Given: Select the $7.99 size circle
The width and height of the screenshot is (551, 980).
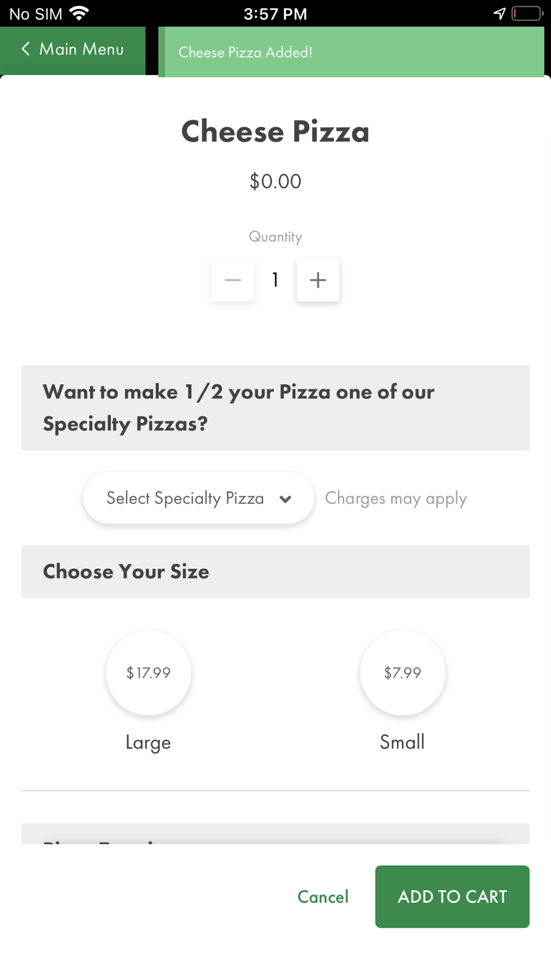Looking at the screenshot, I should (x=402, y=672).
